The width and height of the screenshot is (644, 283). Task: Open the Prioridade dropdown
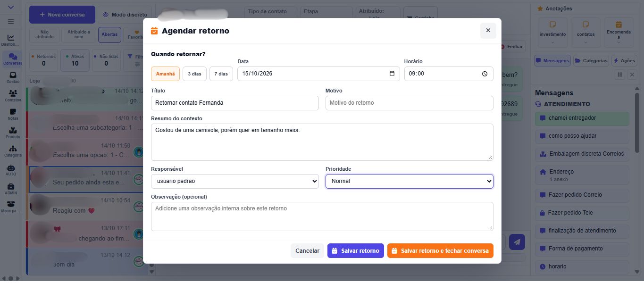[410, 181]
